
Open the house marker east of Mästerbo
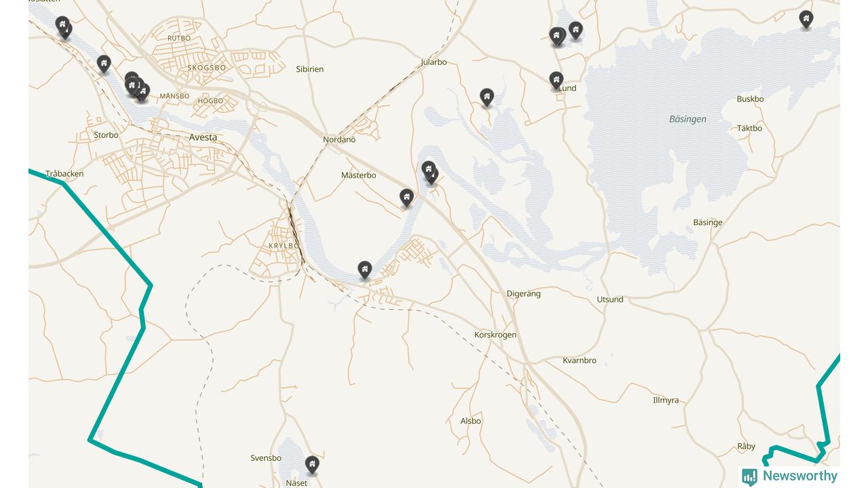click(x=406, y=197)
